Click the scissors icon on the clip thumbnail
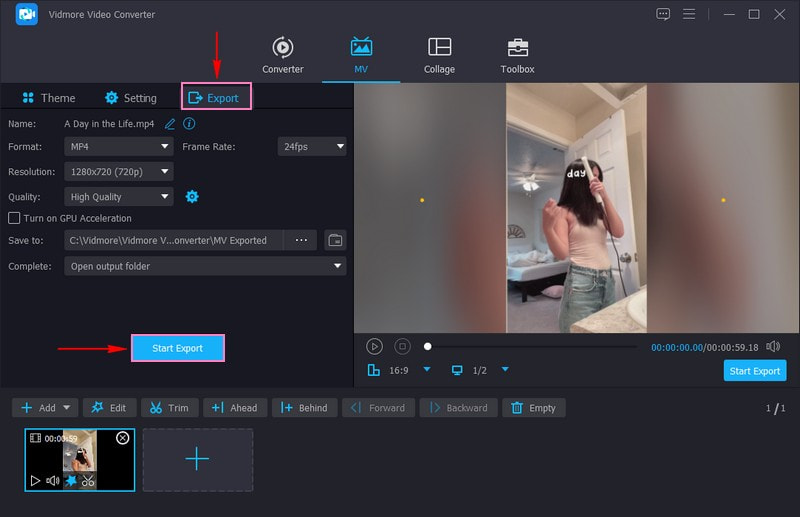Screen dimensions: 800x517 point(88,480)
